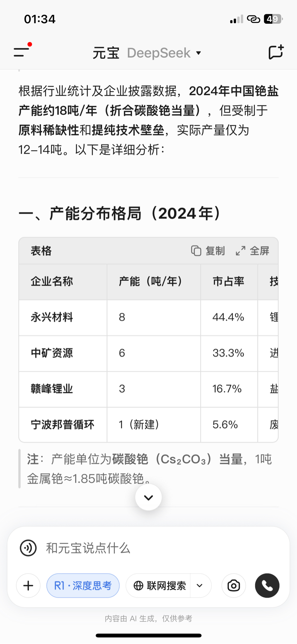
Task: Toggle 联网搜索 web search
Action: 159,586
